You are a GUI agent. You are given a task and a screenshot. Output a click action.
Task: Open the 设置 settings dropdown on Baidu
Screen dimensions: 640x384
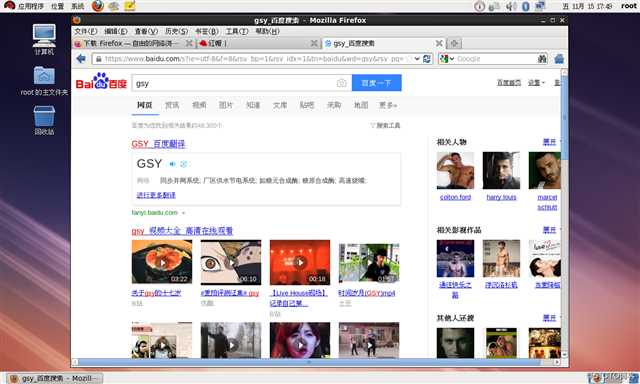536,82
